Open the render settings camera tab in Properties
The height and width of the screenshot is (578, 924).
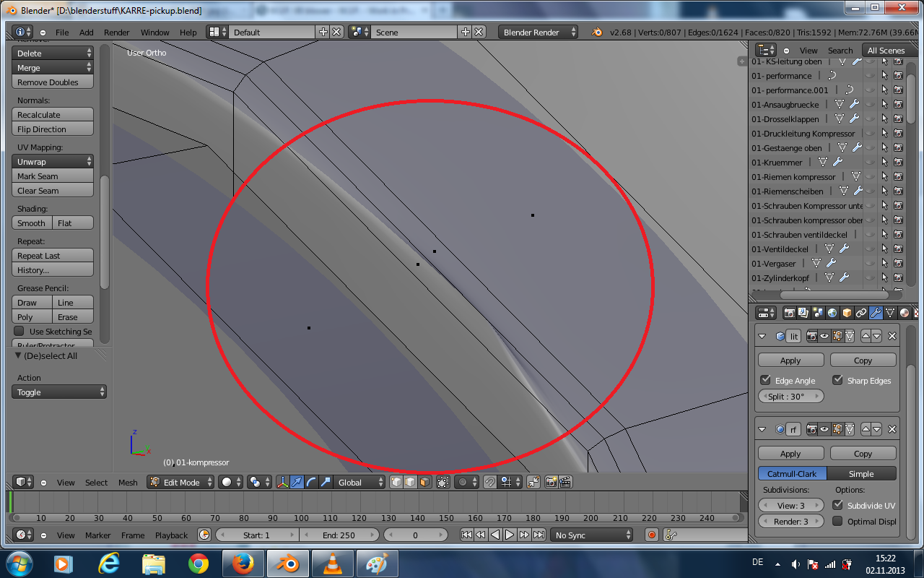[789, 313]
